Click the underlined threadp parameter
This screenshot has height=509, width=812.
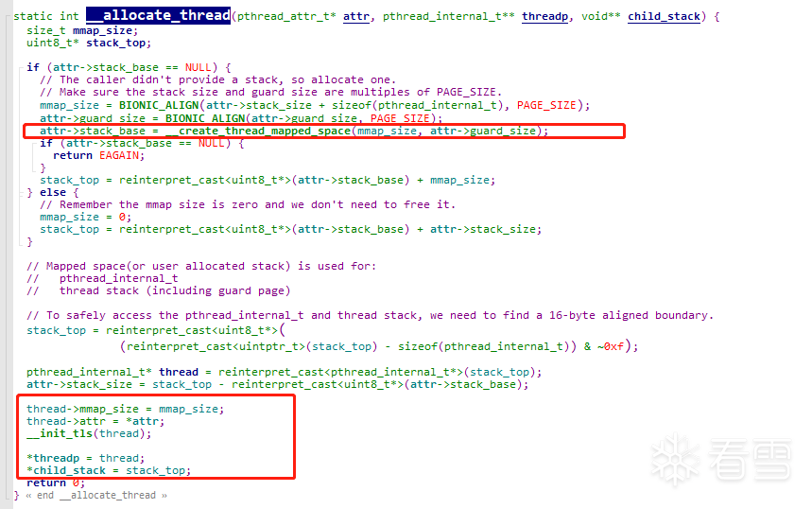[544, 17]
